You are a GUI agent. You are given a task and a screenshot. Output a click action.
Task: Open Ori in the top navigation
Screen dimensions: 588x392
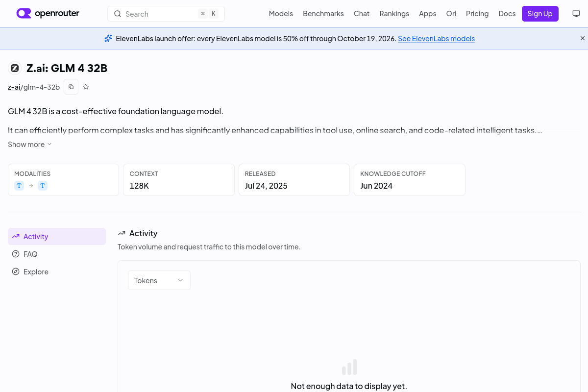[x=451, y=14]
